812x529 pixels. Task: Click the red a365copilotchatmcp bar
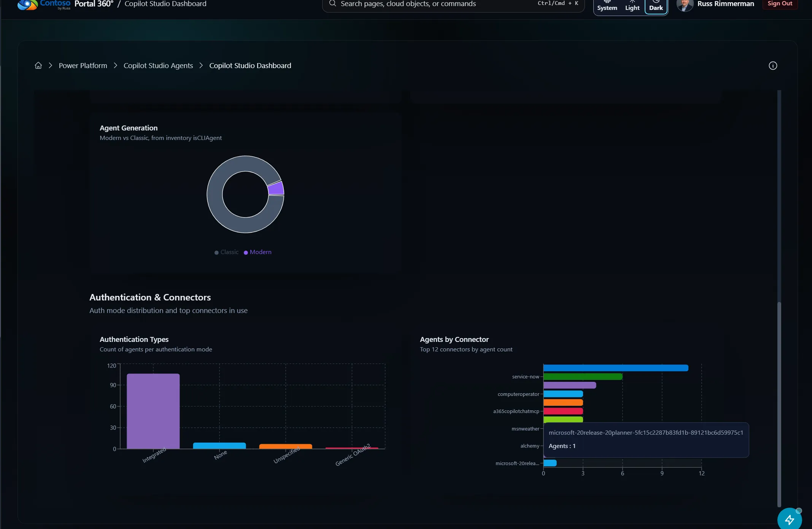[x=563, y=411]
